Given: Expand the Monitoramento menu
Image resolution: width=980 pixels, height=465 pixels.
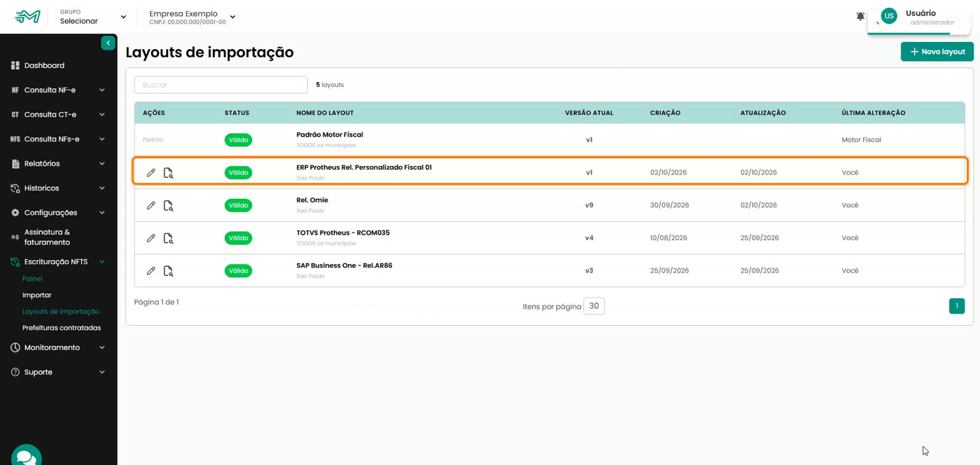Looking at the screenshot, I should pyautogui.click(x=59, y=347).
